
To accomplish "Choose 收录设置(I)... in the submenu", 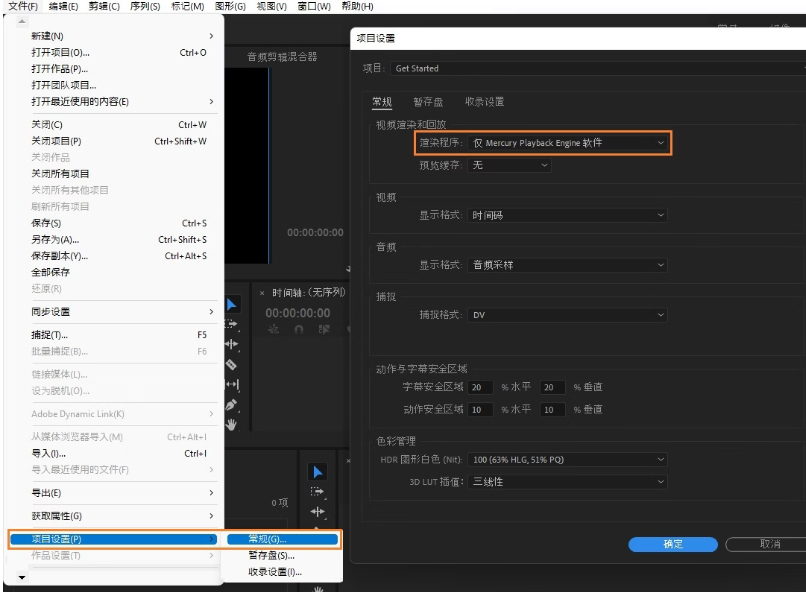I will [282, 572].
